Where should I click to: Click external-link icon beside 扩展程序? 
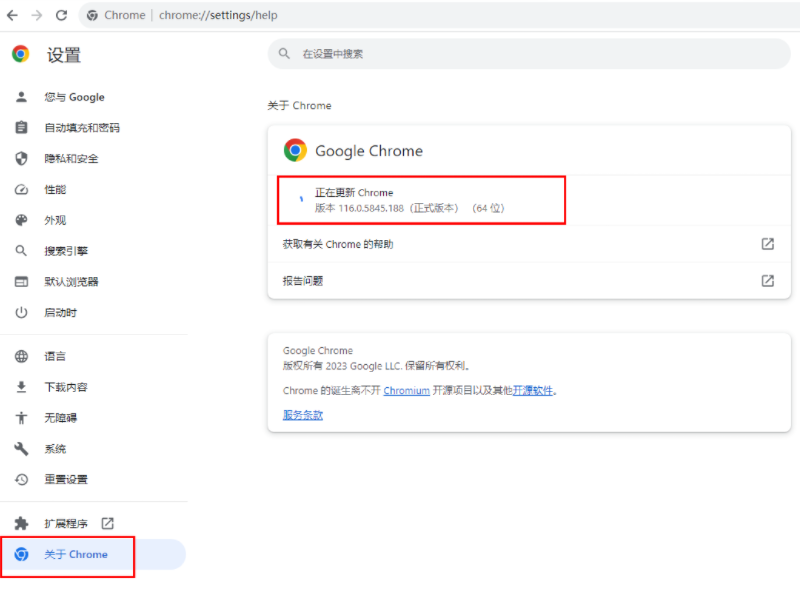107,523
